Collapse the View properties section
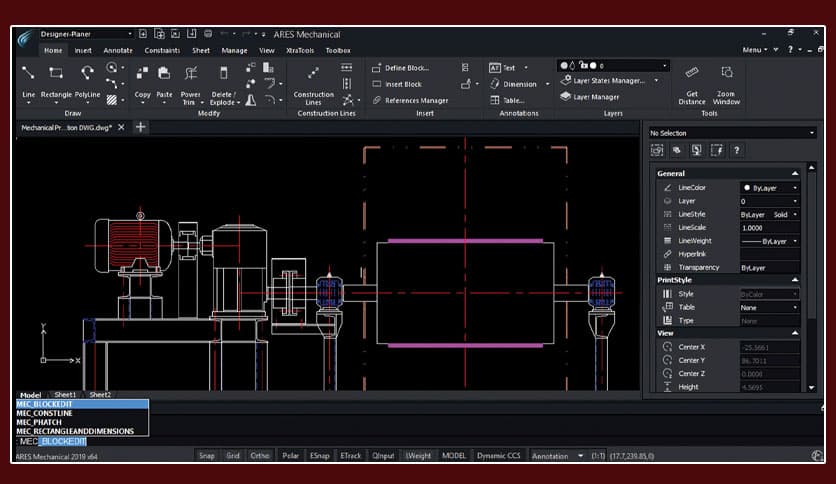Viewport: 836px width, 484px height. [x=794, y=333]
